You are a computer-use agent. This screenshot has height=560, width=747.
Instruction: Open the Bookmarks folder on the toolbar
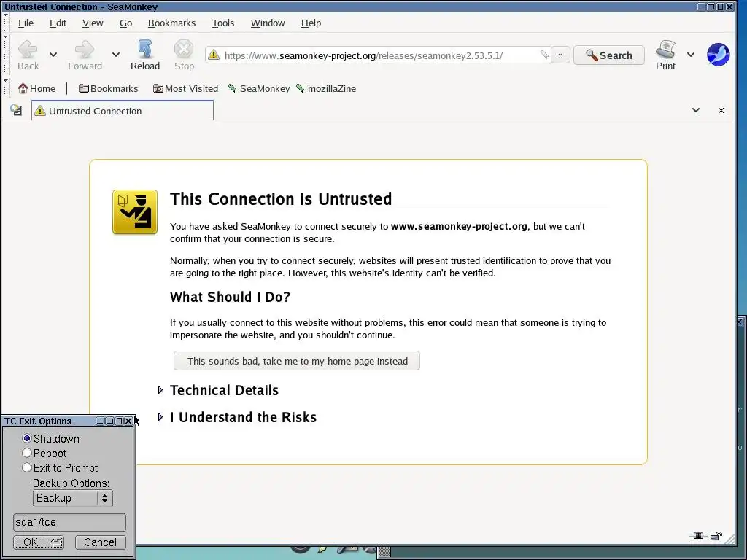point(108,88)
